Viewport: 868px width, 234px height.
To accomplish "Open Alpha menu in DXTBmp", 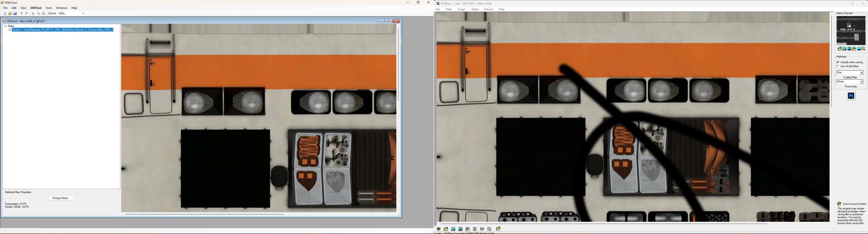I will (x=475, y=9).
